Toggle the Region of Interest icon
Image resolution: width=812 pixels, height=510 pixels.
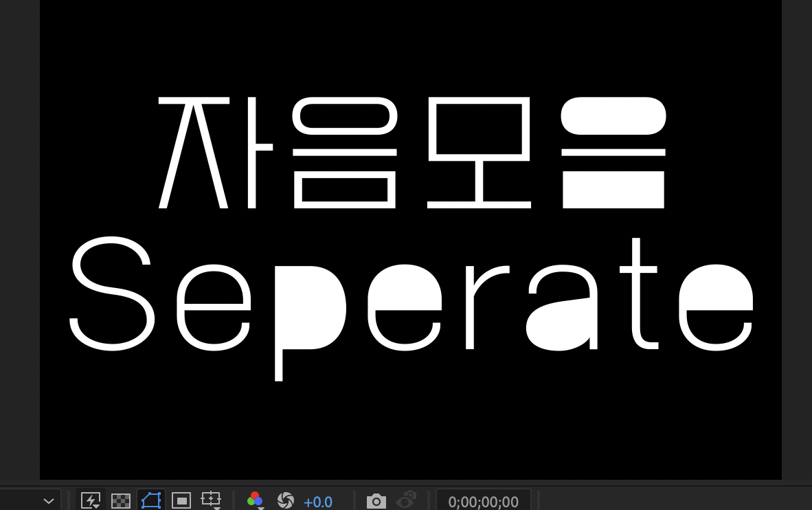point(181,500)
